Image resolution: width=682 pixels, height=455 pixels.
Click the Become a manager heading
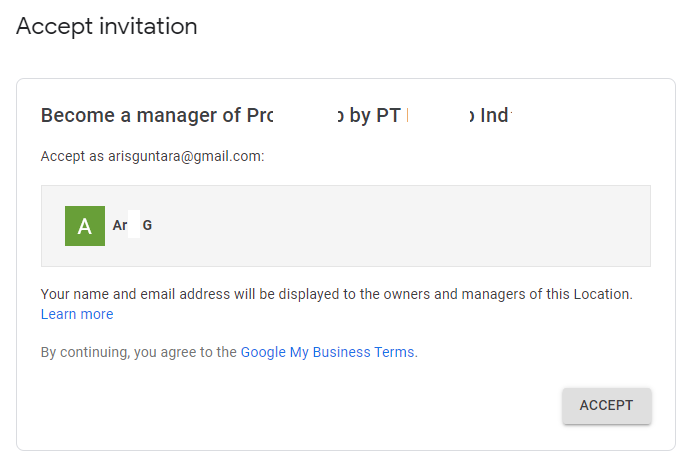277,116
